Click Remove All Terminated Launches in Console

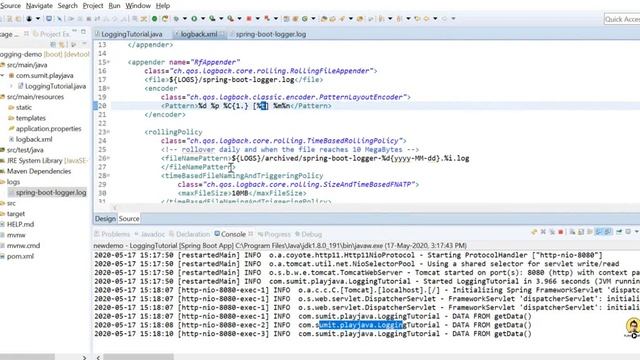click(x=552, y=231)
